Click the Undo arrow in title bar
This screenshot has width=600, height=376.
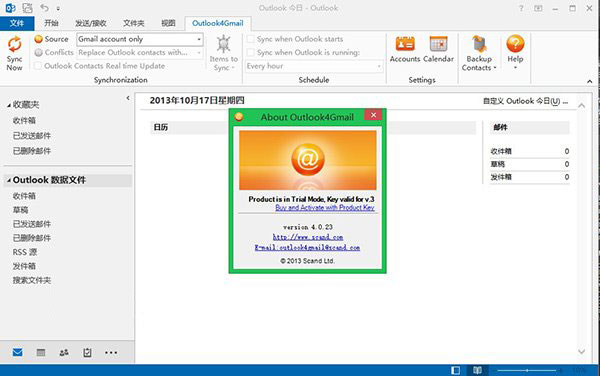(44, 8)
